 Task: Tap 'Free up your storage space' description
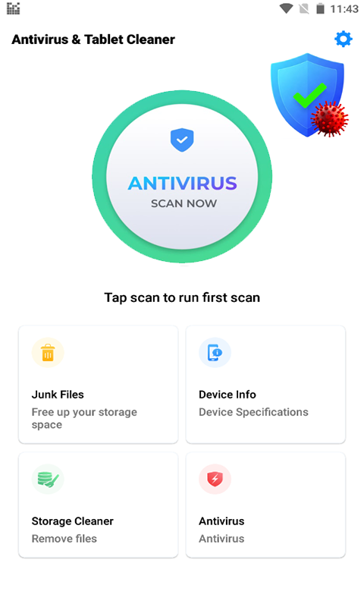click(84, 418)
